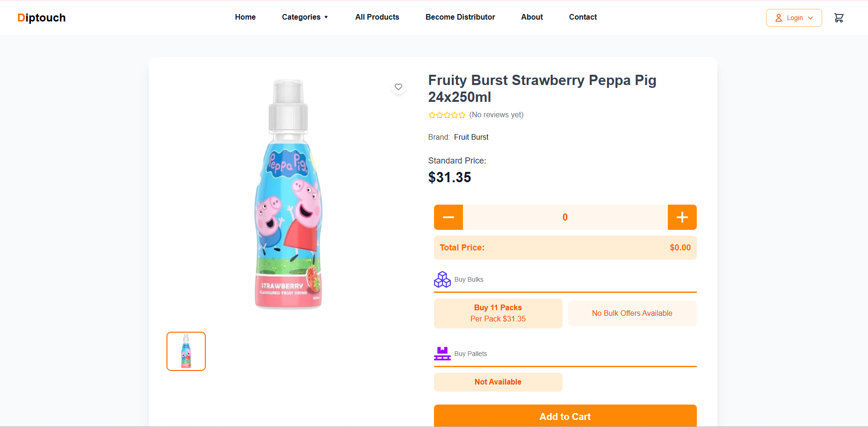Go to the Home page
The width and height of the screenshot is (868, 427).
(x=245, y=17)
